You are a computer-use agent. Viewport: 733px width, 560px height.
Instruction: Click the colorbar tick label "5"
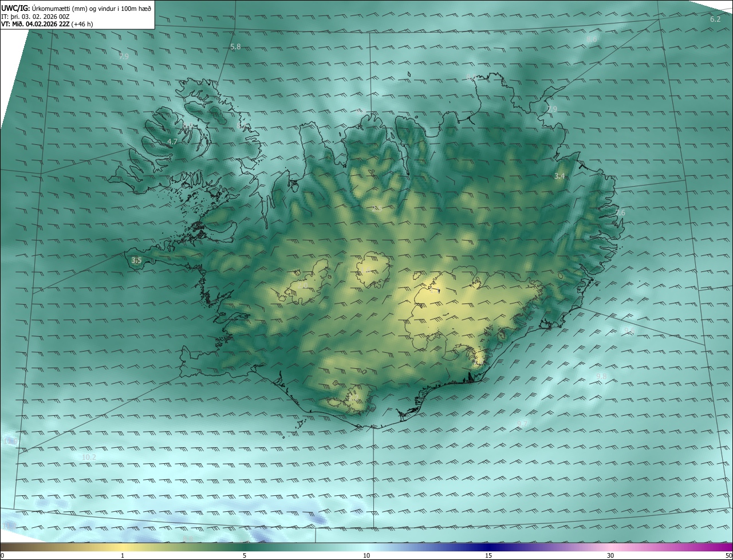tap(245, 555)
